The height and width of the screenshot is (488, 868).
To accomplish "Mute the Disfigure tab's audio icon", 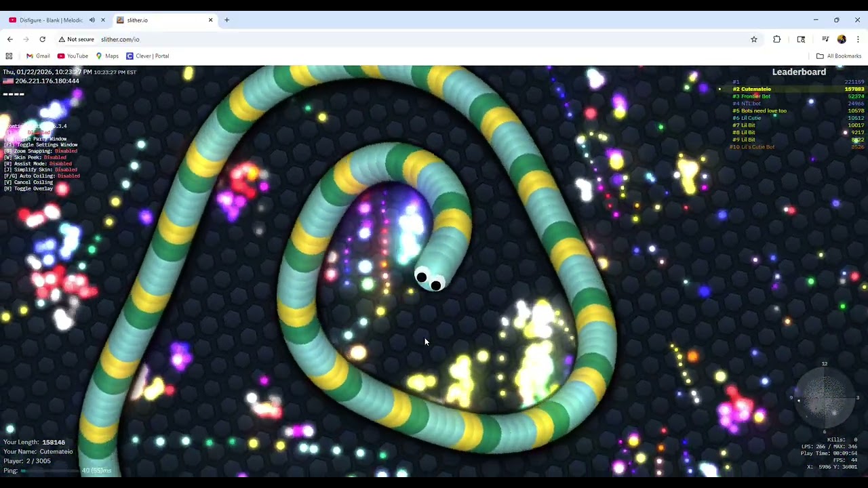I will (92, 20).
